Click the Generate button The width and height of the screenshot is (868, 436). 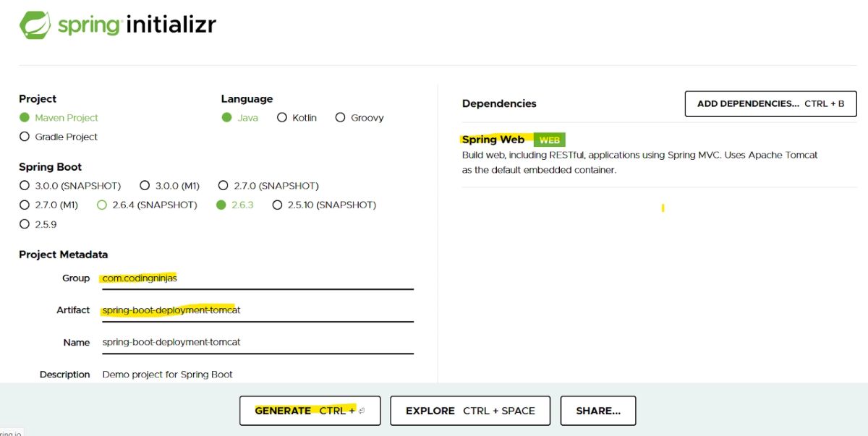[310, 411]
